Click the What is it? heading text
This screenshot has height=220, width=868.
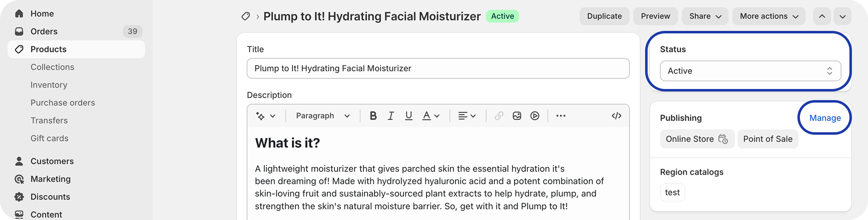click(287, 143)
